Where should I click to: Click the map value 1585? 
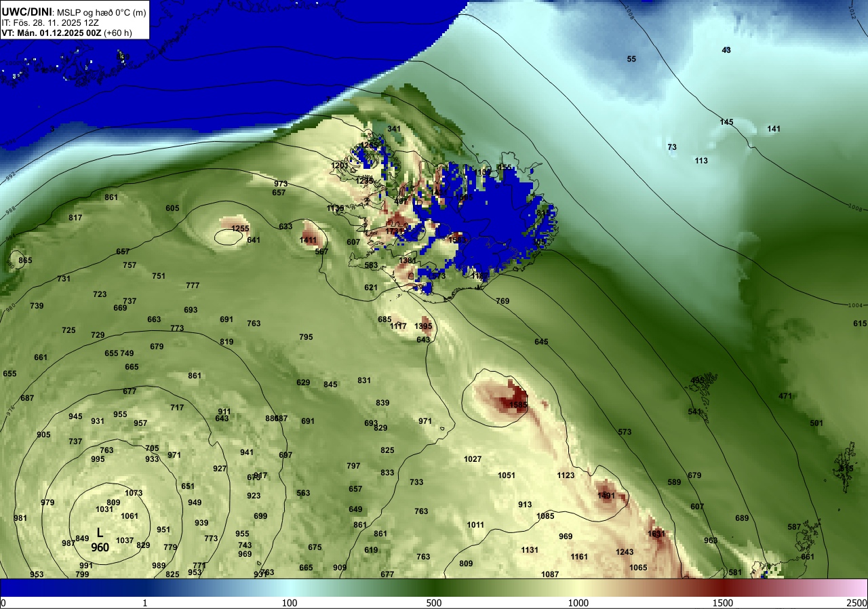(x=518, y=406)
